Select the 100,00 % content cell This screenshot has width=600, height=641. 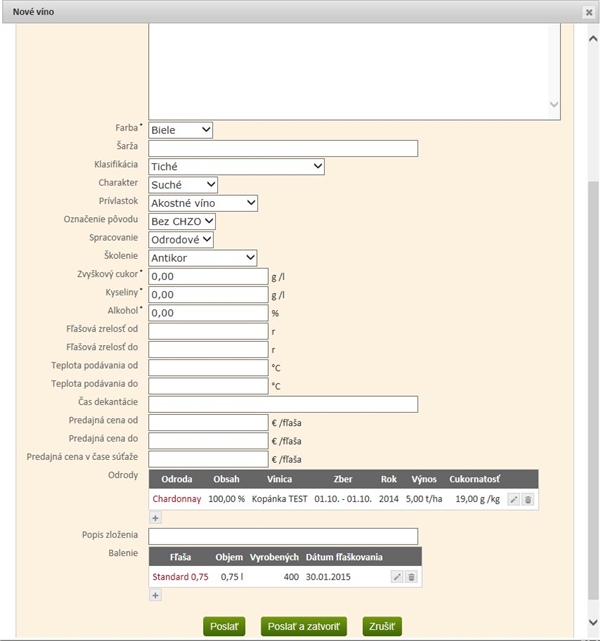click(x=226, y=499)
